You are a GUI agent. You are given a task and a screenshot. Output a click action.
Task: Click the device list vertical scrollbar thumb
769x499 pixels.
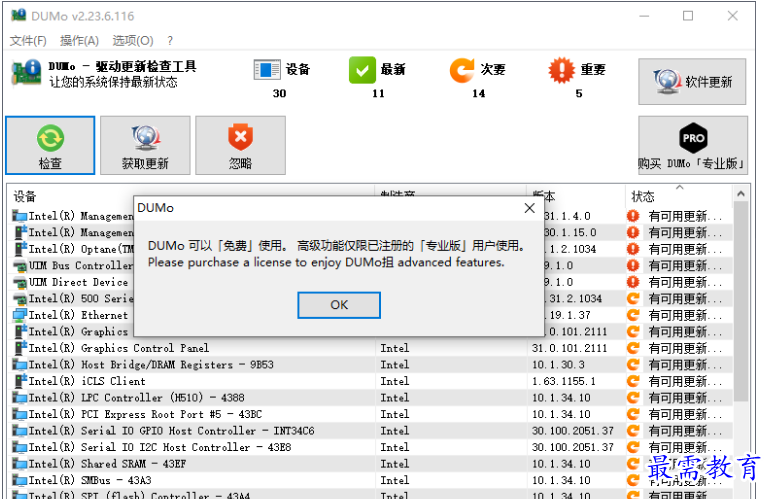[741, 300]
